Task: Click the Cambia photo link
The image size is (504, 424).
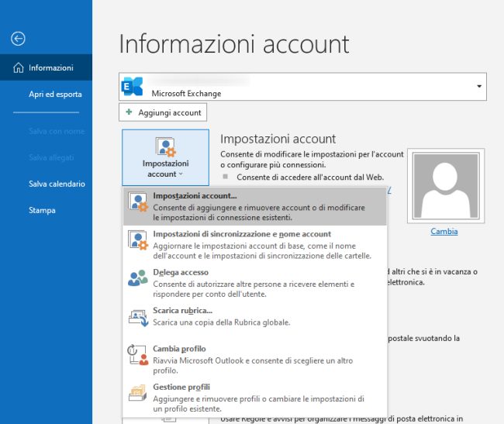Action: [x=444, y=231]
